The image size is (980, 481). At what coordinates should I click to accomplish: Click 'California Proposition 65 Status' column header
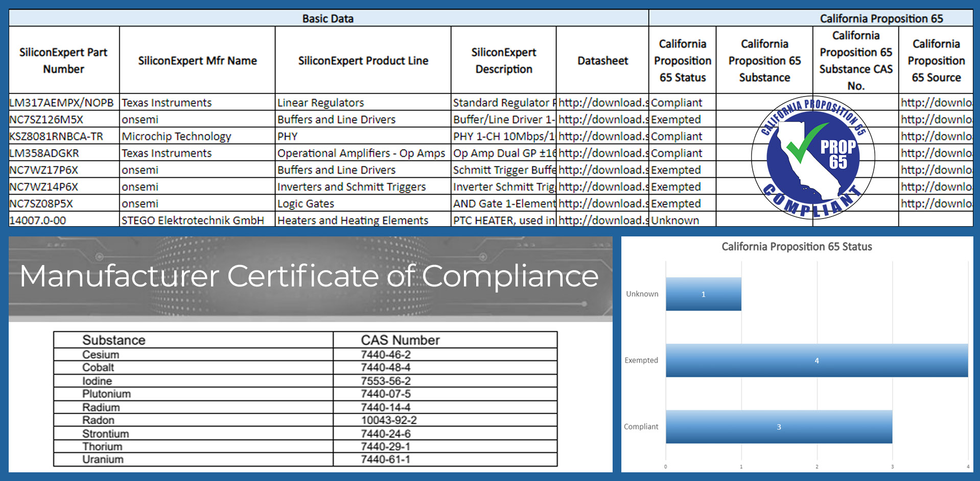[x=683, y=60]
